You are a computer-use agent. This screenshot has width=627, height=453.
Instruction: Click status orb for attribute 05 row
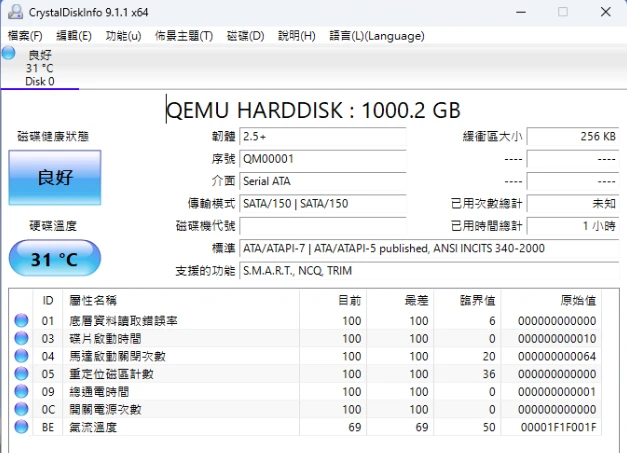click(x=21, y=374)
